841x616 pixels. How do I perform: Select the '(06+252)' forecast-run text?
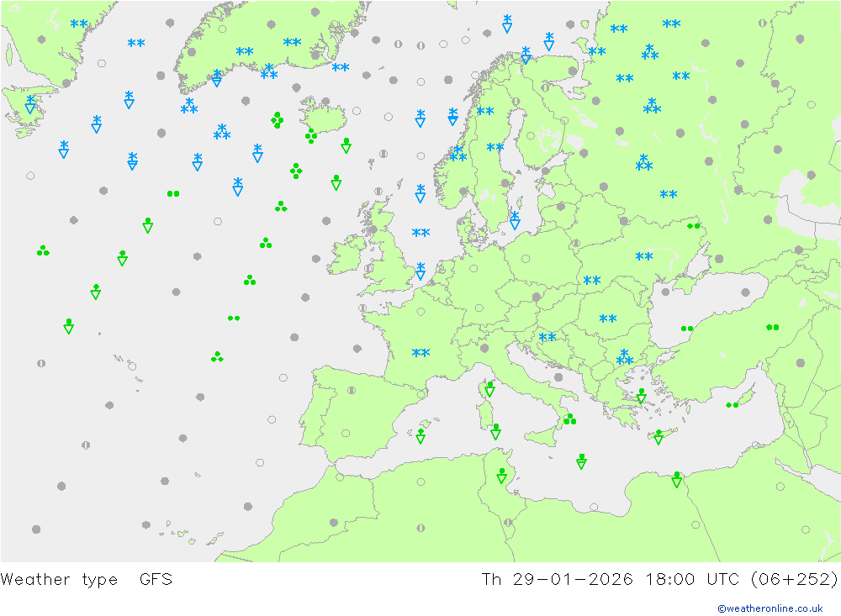(795, 580)
